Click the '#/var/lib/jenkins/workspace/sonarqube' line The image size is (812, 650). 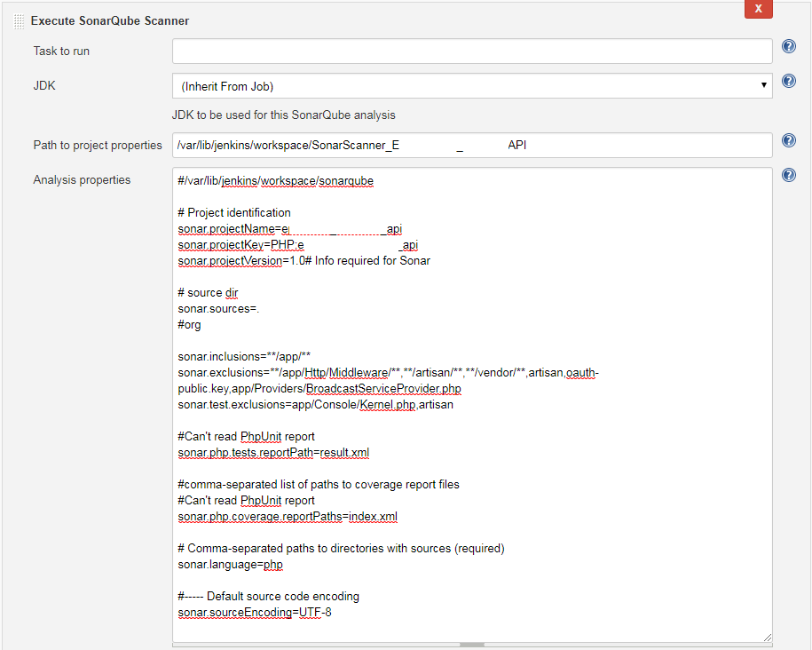pyautogui.click(x=275, y=181)
